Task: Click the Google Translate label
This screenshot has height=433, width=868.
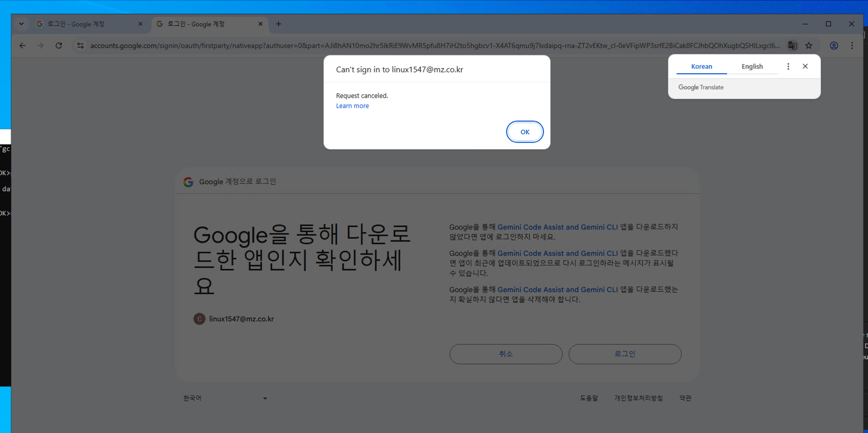Action: point(701,87)
